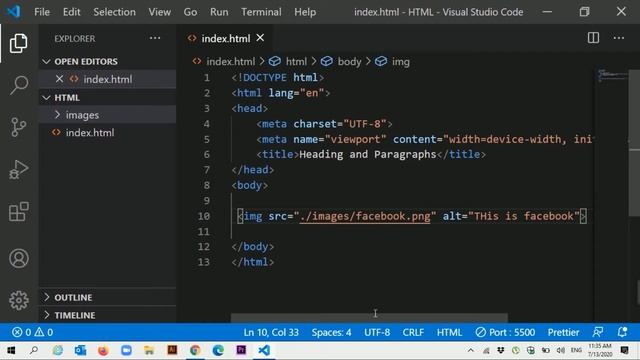Launch Firefox from the taskbar
The image size is (640, 360).
click(103, 350)
